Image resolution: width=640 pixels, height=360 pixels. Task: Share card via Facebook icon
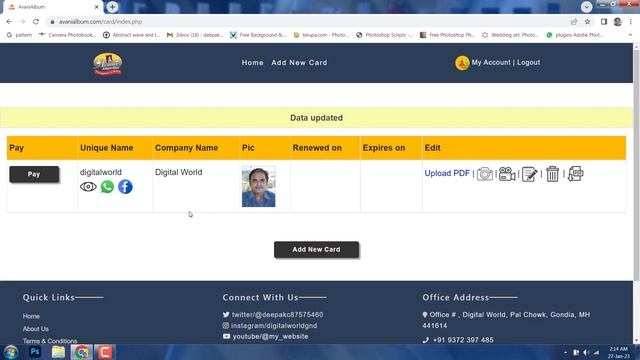[x=125, y=187]
